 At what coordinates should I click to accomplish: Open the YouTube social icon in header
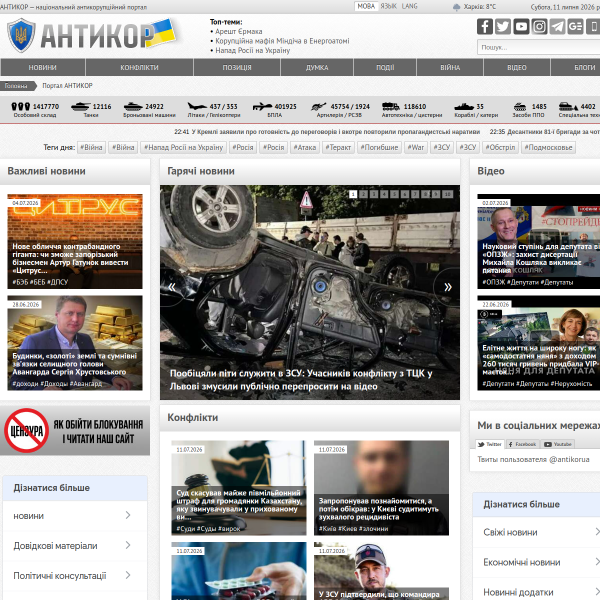click(x=521, y=26)
